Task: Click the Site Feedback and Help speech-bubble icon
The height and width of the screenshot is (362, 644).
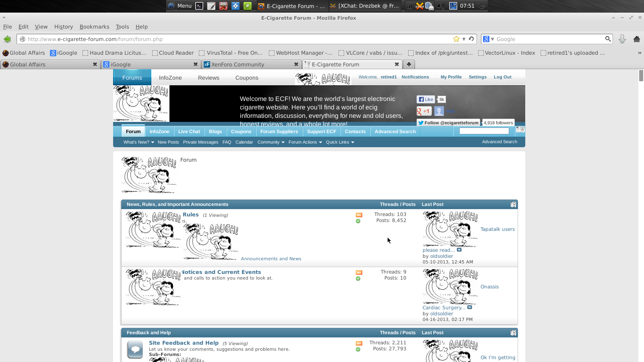Action: point(135,350)
